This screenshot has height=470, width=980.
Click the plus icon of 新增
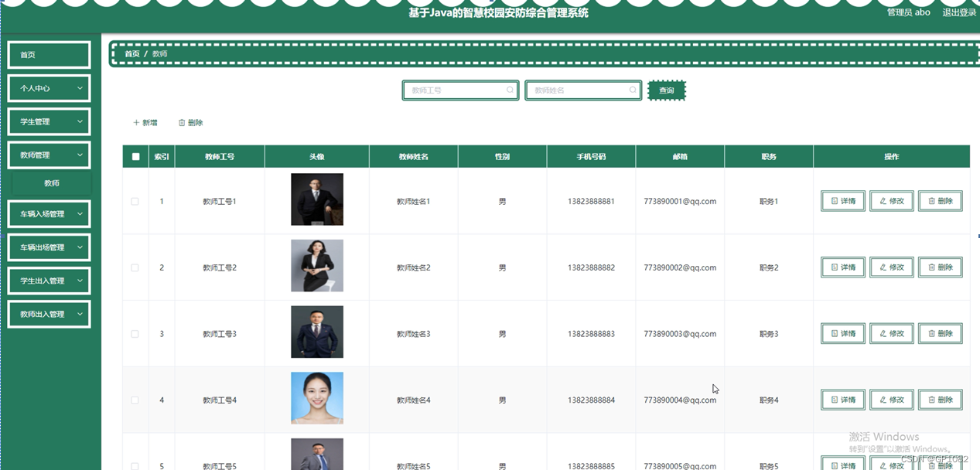(136, 123)
